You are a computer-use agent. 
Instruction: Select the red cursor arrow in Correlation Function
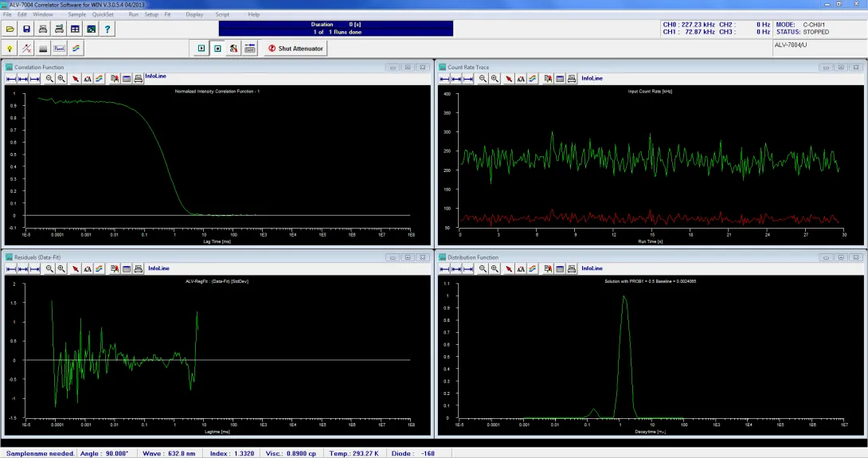76,79
